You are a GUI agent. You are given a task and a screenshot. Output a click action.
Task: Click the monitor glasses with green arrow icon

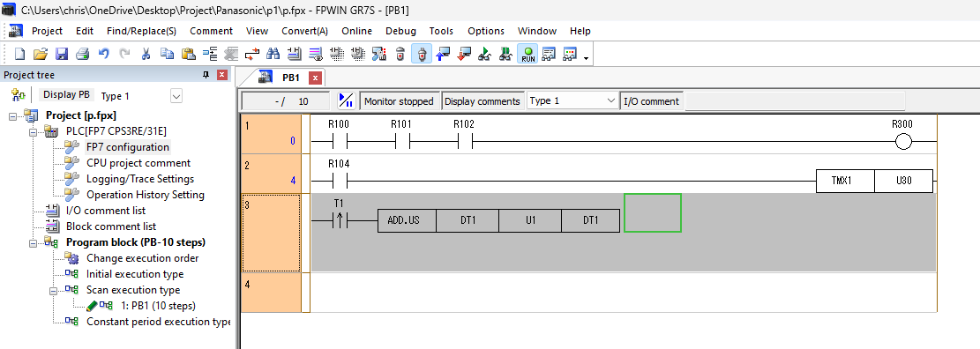tap(485, 55)
